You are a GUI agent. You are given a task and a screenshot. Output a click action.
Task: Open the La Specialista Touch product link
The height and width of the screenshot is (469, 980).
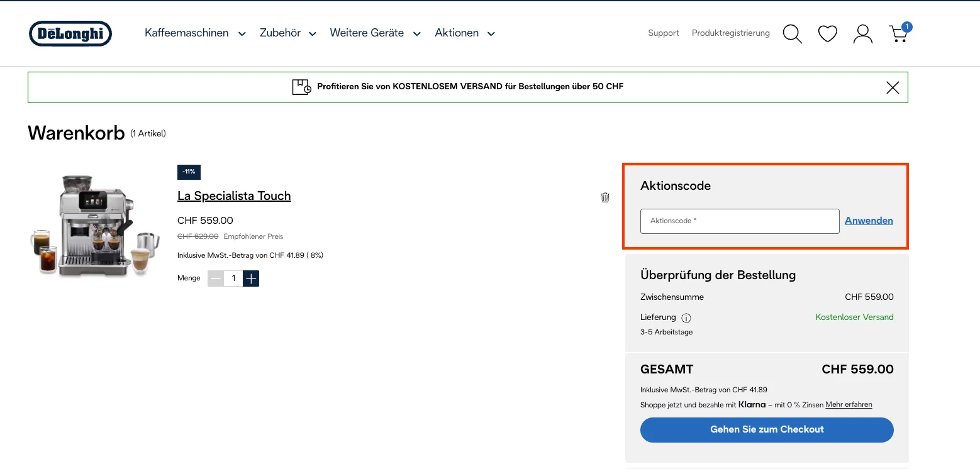click(234, 196)
